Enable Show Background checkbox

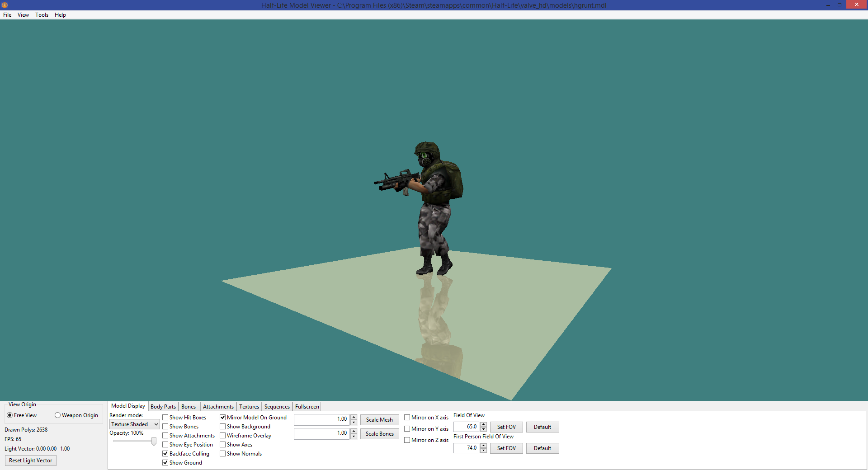coord(245,427)
